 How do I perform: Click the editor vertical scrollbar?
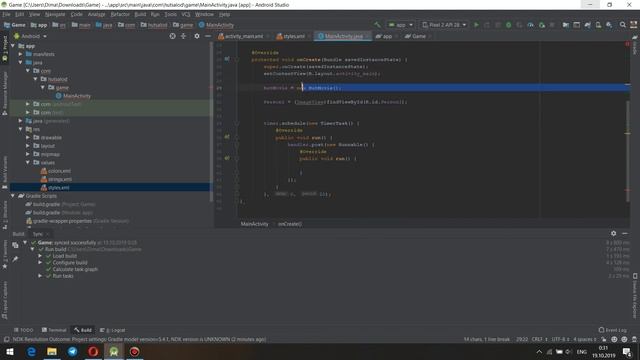tap(628, 151)
